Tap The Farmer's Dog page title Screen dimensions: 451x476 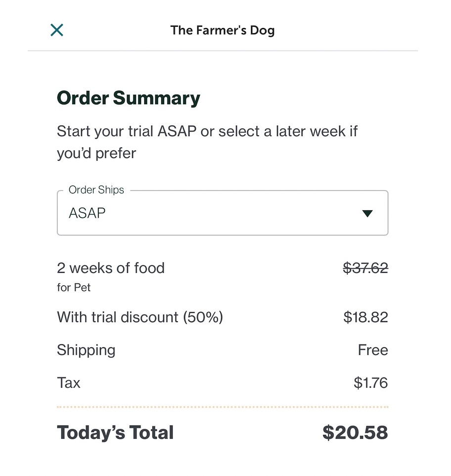[x=223, y=30]
